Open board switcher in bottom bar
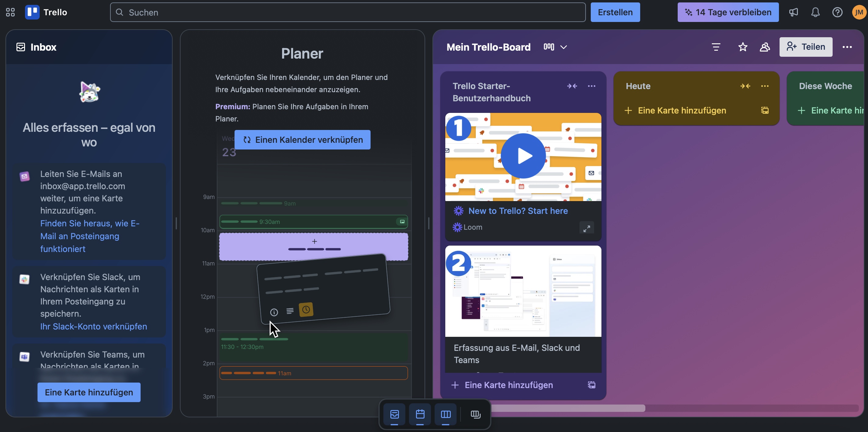This screenshot has height=432, width=868. [475, 414]
